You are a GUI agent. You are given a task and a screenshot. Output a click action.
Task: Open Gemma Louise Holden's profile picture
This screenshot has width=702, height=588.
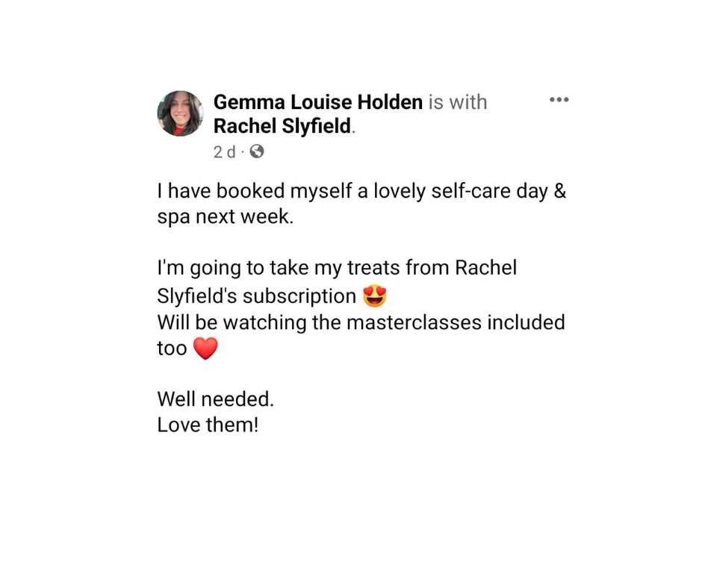(180, 113)
